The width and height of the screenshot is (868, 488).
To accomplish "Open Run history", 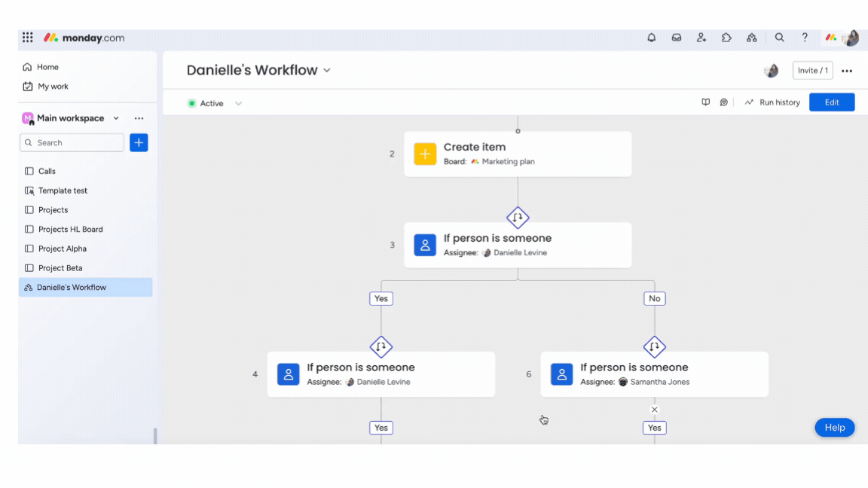I will [x=773, y=102].
